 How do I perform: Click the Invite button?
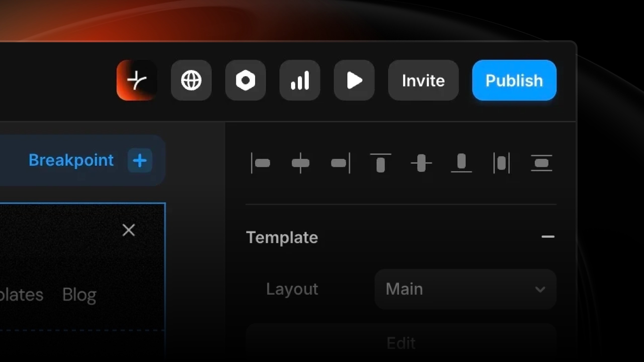click(423, 80)
